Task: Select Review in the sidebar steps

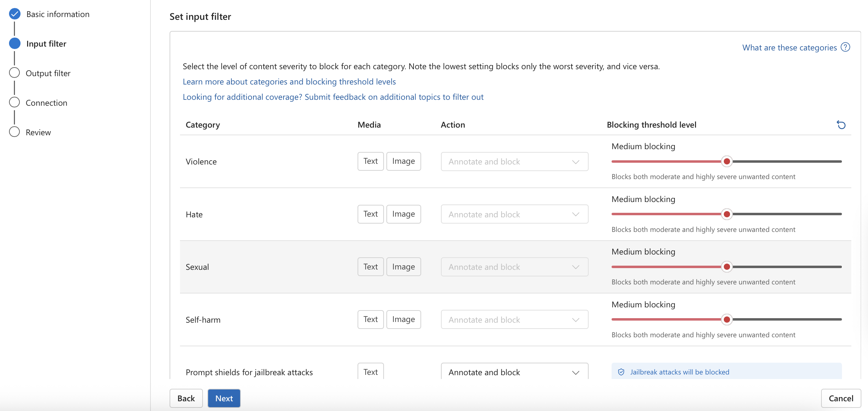Action: 39,132
